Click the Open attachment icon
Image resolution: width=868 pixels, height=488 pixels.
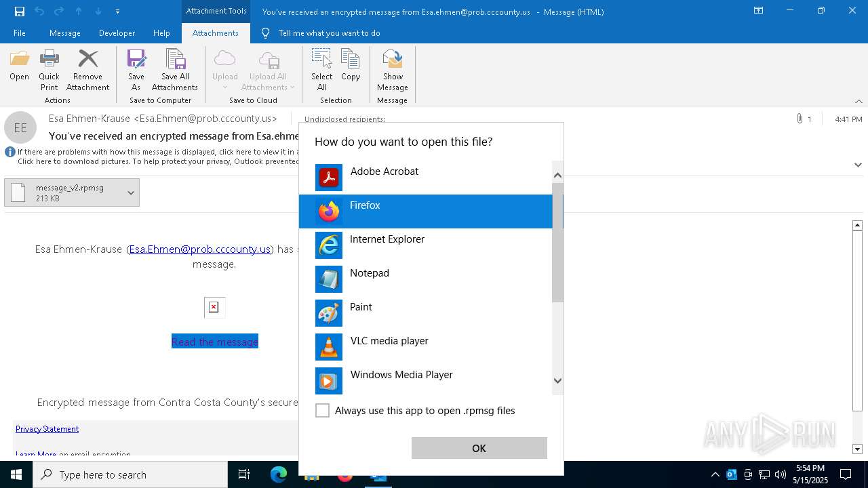[20, 66]
